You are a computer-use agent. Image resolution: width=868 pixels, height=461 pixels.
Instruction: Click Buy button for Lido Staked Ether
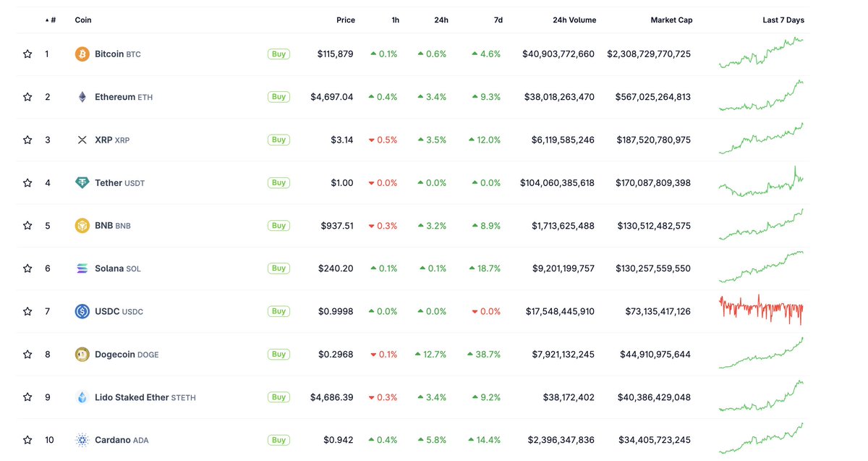click(x=278, y=397)
